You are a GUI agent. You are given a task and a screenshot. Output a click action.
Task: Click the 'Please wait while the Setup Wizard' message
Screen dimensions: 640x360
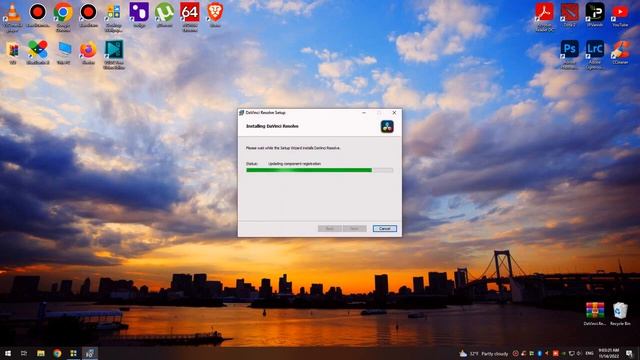click(293, 148)
